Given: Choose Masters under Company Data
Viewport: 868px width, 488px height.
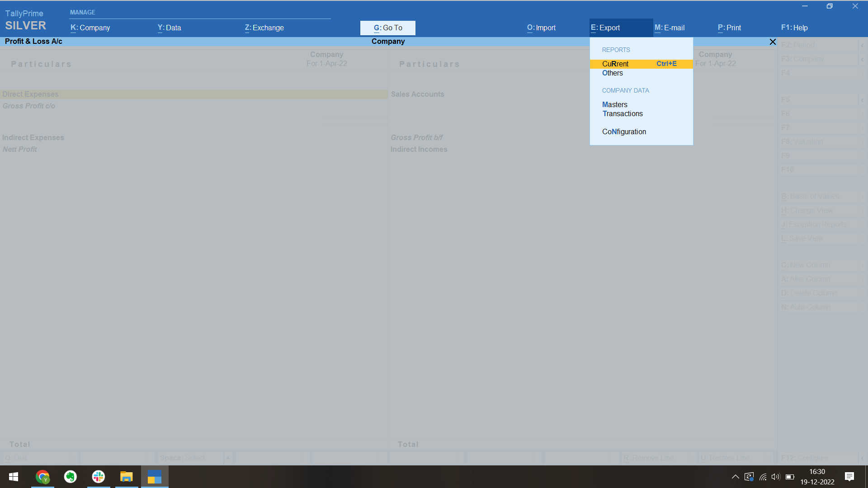Looking at the screenshot, I should pyautogui.click(x=614, y=104).
